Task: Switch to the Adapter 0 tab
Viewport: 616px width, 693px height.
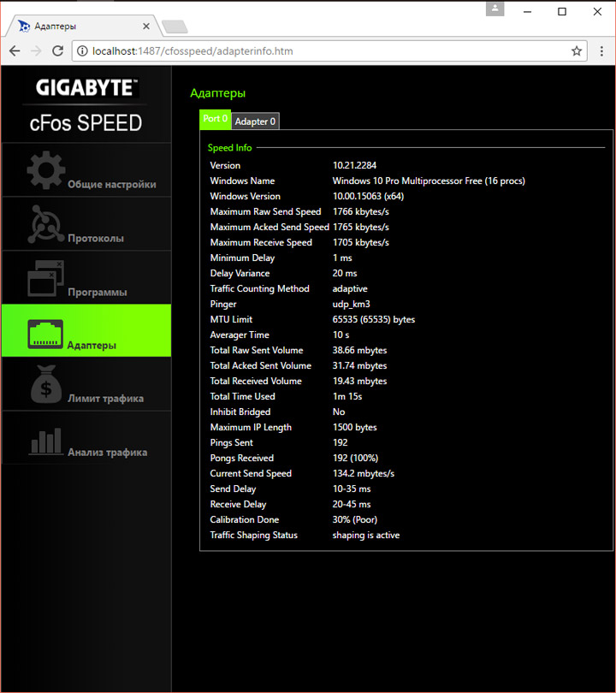Action: (x=255, y=121)
